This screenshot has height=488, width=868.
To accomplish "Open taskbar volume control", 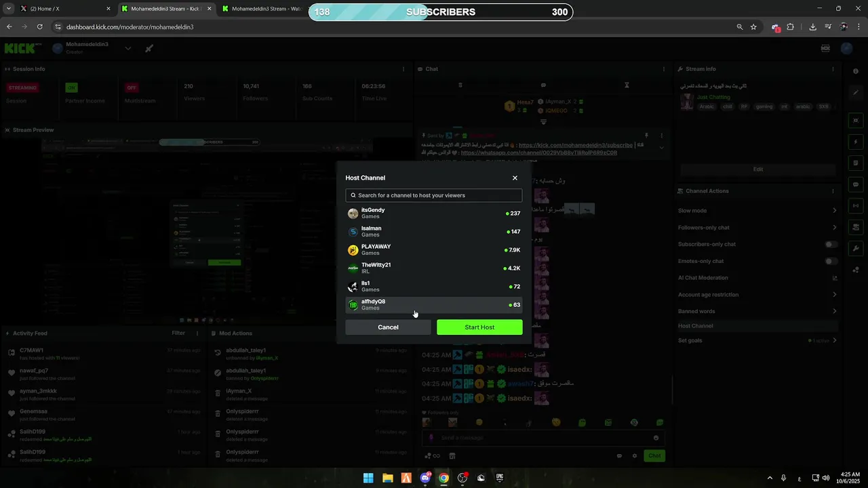I will (x=826, y=478).
